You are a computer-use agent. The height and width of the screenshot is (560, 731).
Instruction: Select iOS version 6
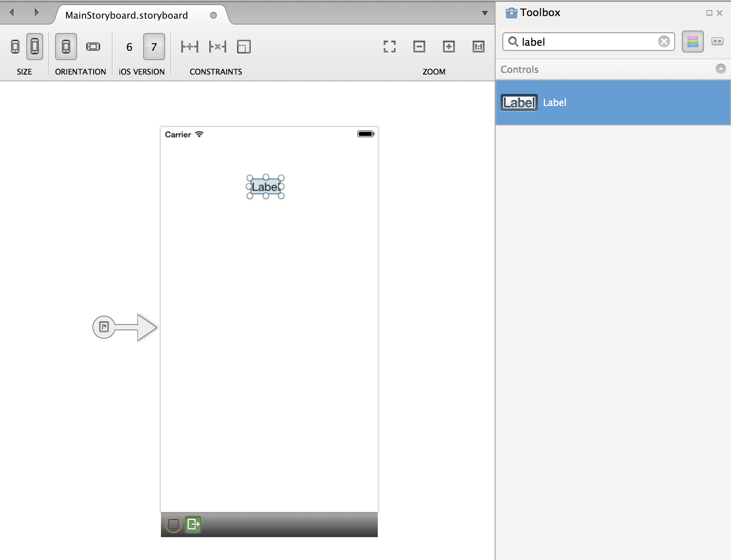point(129,47)
